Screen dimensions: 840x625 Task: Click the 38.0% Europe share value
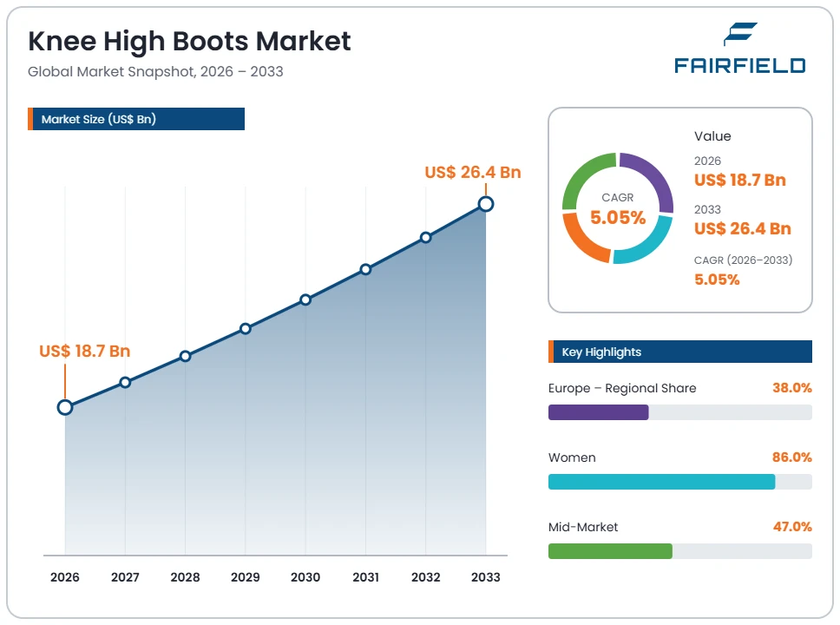click(791, 387)
